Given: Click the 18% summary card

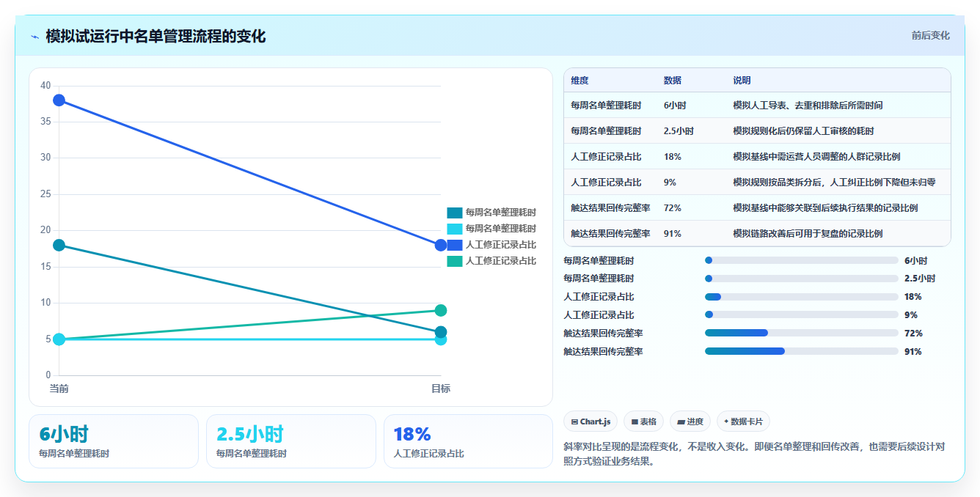Looking at the screenshot, I should [468, 441].
